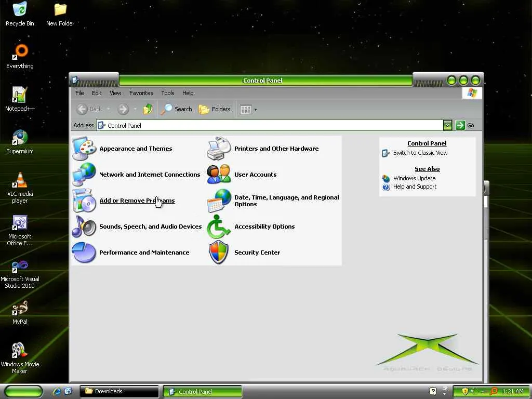Screen dimensions: 532x399
Task: Click the green Start button
Action: 23,392
